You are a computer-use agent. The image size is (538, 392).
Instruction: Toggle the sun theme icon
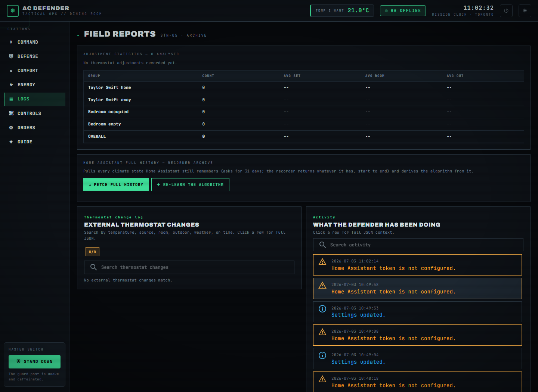(525, 11)
